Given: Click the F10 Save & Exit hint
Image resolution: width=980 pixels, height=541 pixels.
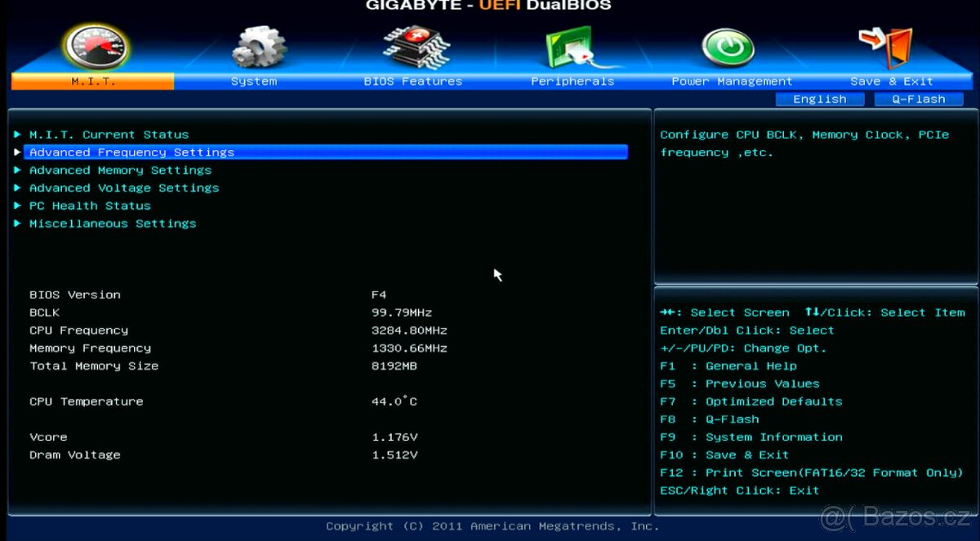Looking at the screenshot, I should point(724,455).
